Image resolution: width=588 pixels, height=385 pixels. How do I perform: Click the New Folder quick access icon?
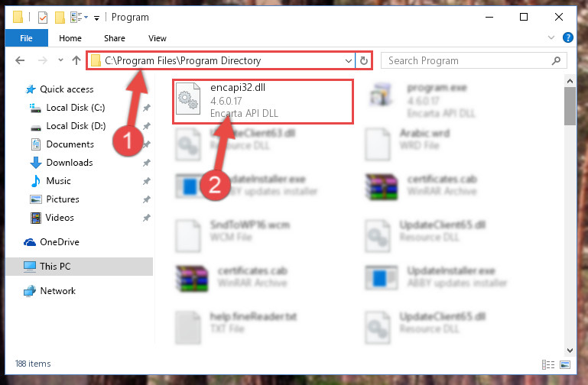pyautogui.click(x=60, y=18)
